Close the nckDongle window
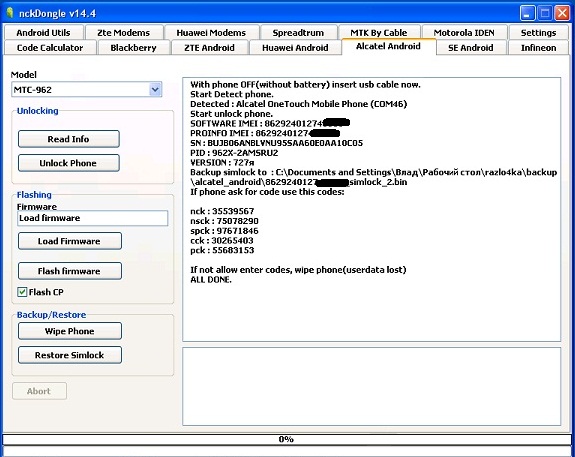 tap(562, 14)
